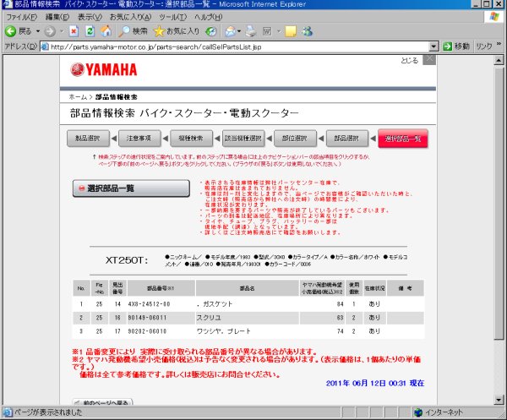
Task: Click the YAMAHA logo
Action: coord(104,69)
